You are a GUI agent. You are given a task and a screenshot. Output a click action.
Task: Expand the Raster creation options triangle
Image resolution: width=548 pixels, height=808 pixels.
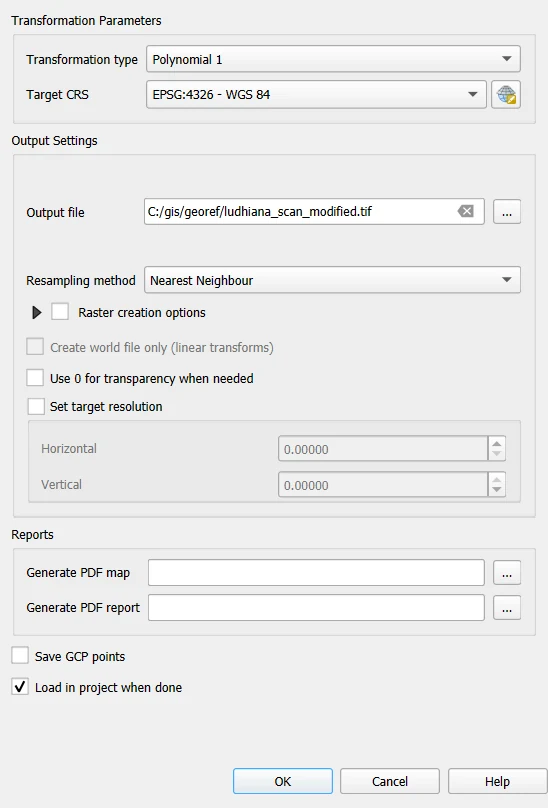[37, 312]
